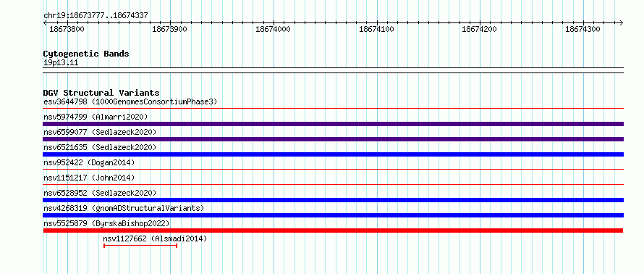Click the purple bar under nsv6599077
This screenshot has height=274, width=644.
pyautogui.click(x=333, y=139)
